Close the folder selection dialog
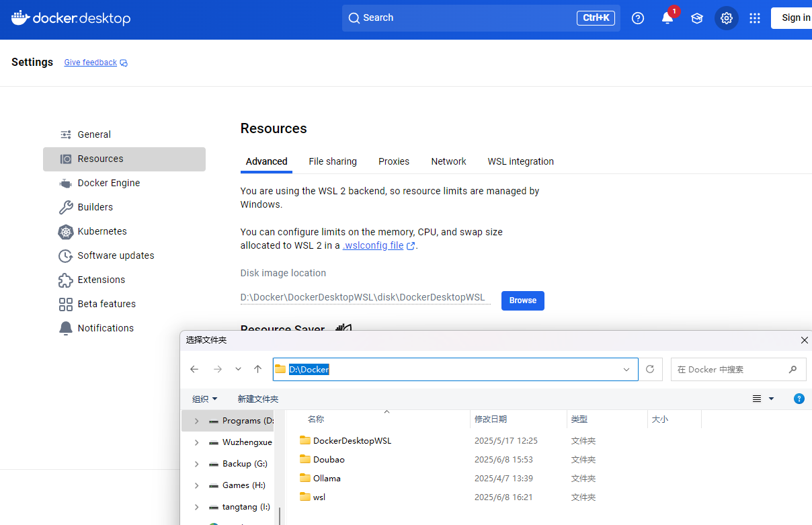 coord(805,340)
